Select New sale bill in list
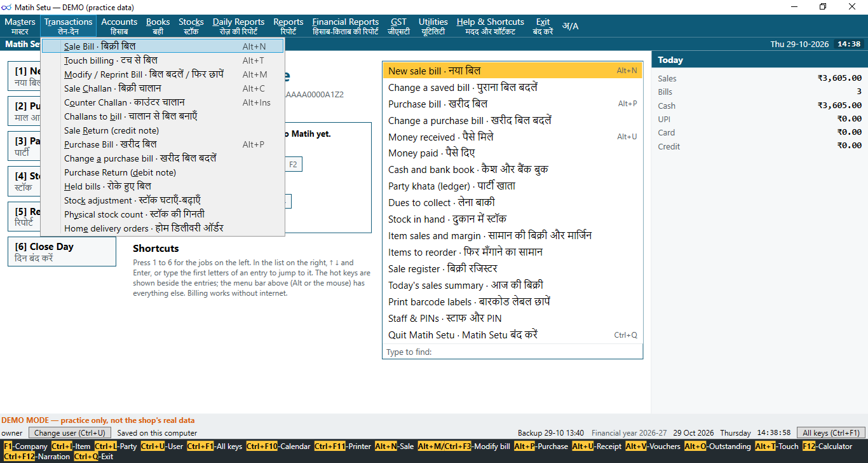 coord(513,71)
